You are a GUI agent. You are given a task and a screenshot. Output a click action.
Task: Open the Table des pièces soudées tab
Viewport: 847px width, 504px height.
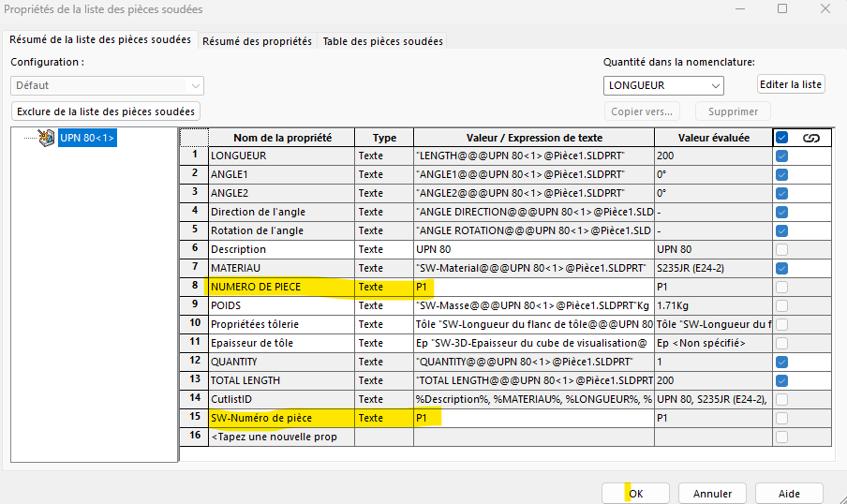382,41
